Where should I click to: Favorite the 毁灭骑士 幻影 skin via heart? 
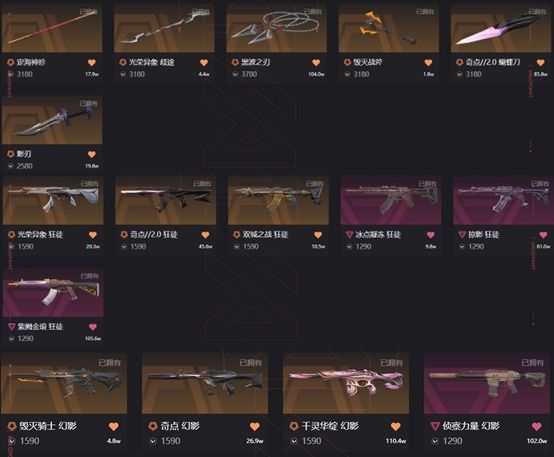[113, 427]
